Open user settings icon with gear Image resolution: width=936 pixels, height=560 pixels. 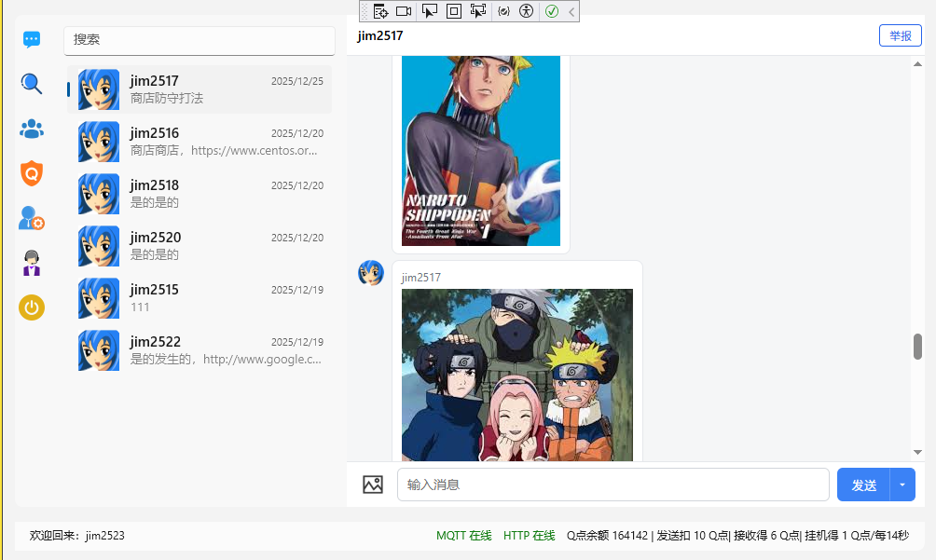(x=32, y=219)
